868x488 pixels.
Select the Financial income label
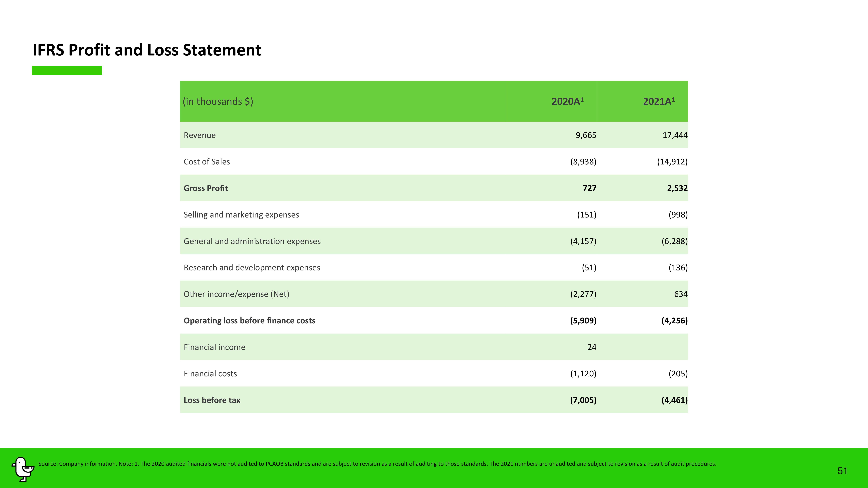tap(214, 347)
